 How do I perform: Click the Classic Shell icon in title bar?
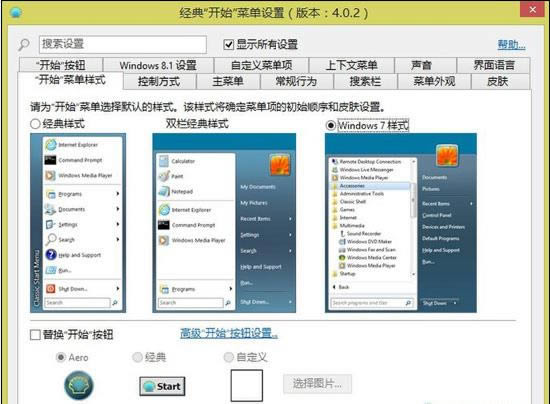coord(15,12)
